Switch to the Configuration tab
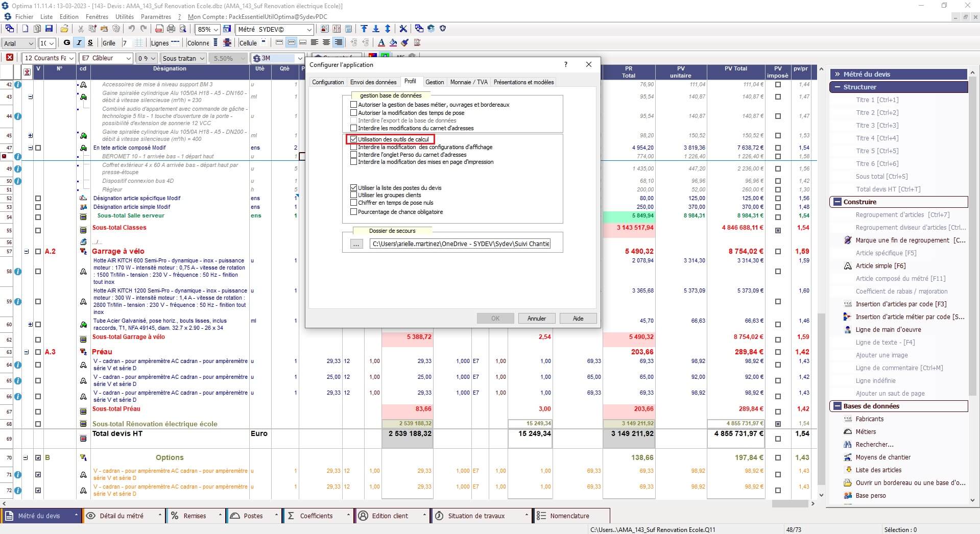 (328, 82)
